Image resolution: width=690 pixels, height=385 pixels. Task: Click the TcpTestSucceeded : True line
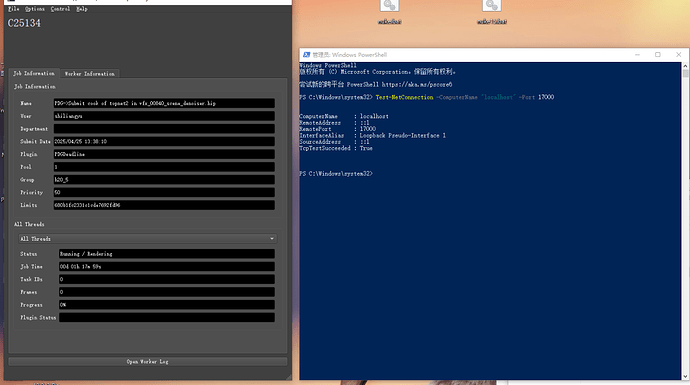(x=336, y=148)
